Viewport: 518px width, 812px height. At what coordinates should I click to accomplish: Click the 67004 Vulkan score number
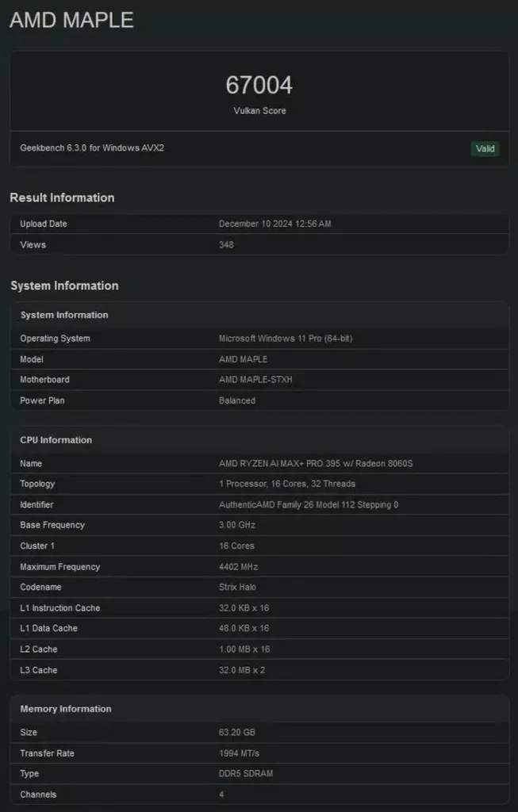[259, 86]
